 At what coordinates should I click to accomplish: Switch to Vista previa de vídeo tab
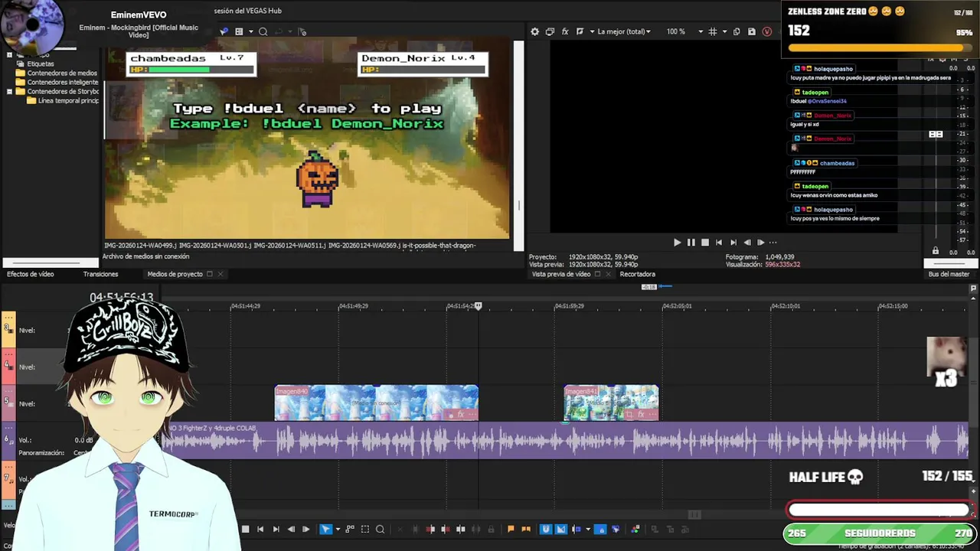pos(561,274)
